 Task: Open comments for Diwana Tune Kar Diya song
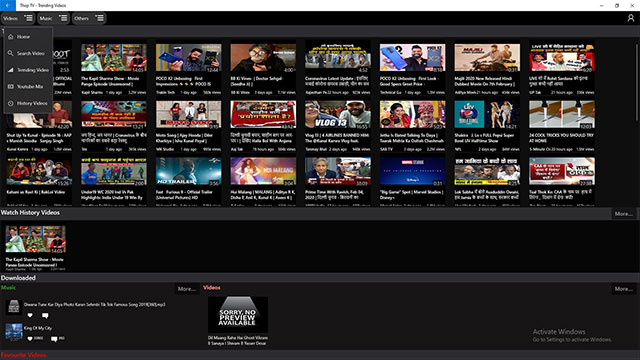45,315
